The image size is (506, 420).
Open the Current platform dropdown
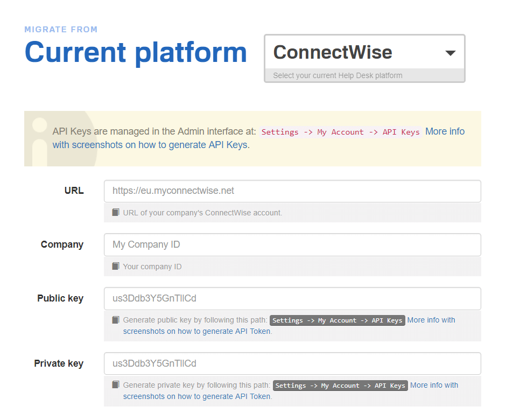coord(364,52)
